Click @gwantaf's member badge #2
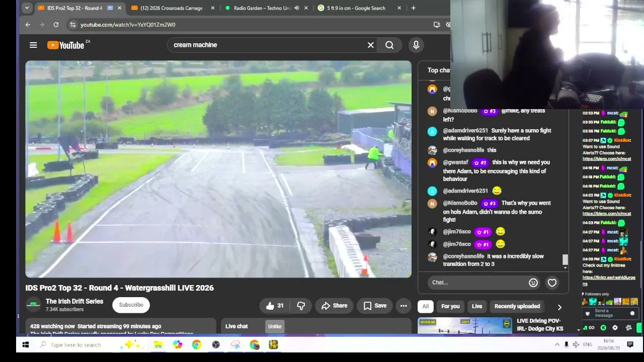Screen dimensions: 644x362 point(480,162)
